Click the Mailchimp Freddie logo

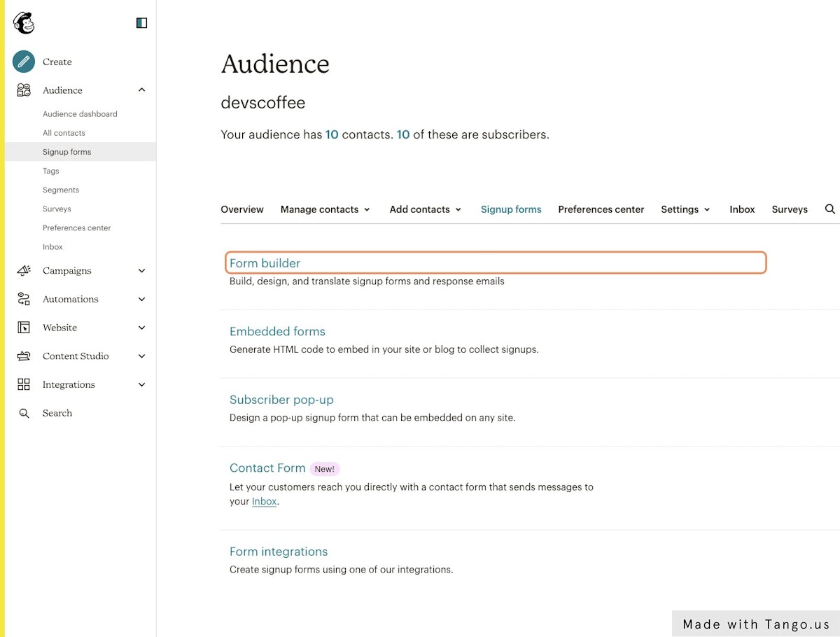point(24,23)
